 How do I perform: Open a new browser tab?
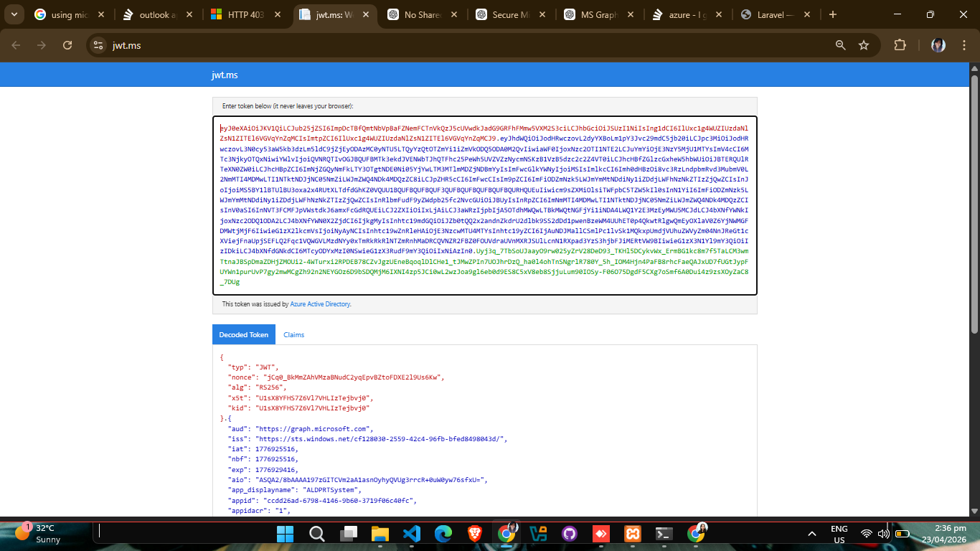tap(833, 14)
